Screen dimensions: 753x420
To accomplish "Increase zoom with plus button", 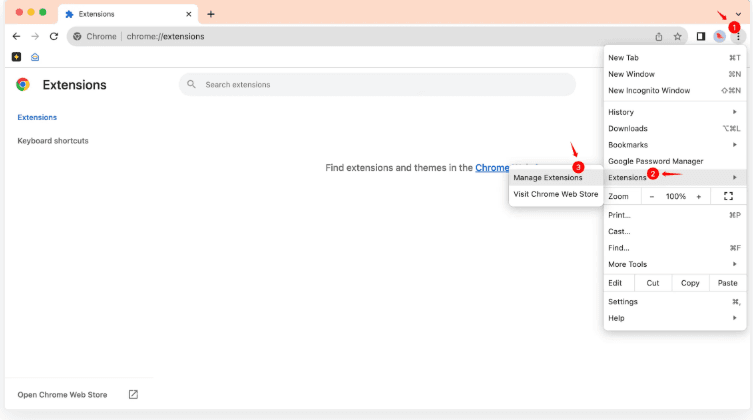I will [x=699, y=197].
